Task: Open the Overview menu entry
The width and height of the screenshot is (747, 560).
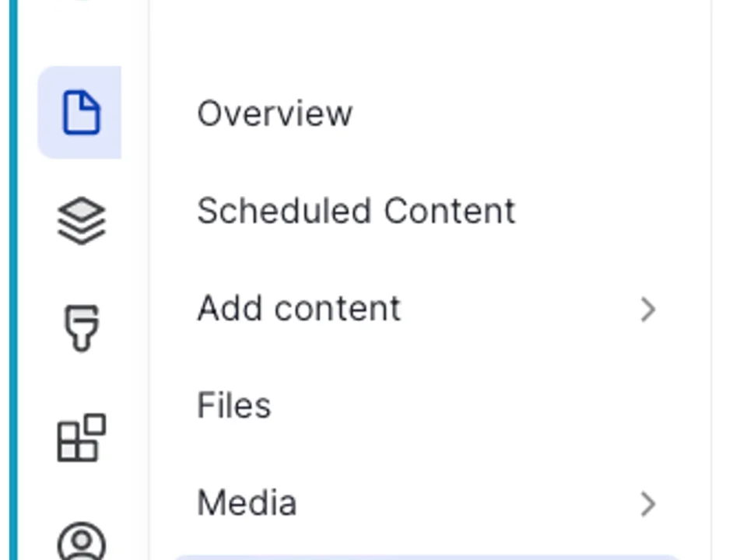Action: pyautogui.click(x=274, y=114)
